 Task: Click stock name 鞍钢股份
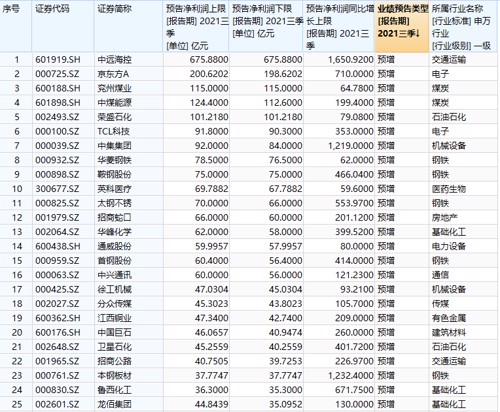click(114, 174)
